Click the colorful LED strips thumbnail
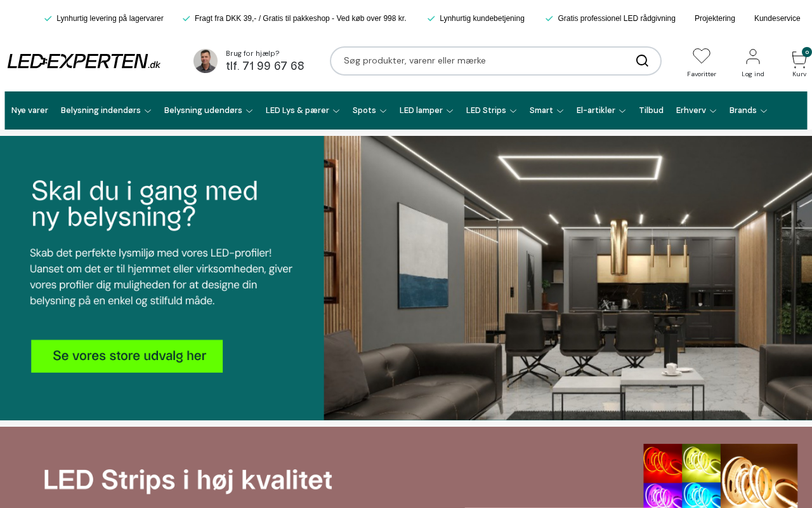The height and width of the screenshot is (508, 812). pyautogui.click(x=720, y=476)
